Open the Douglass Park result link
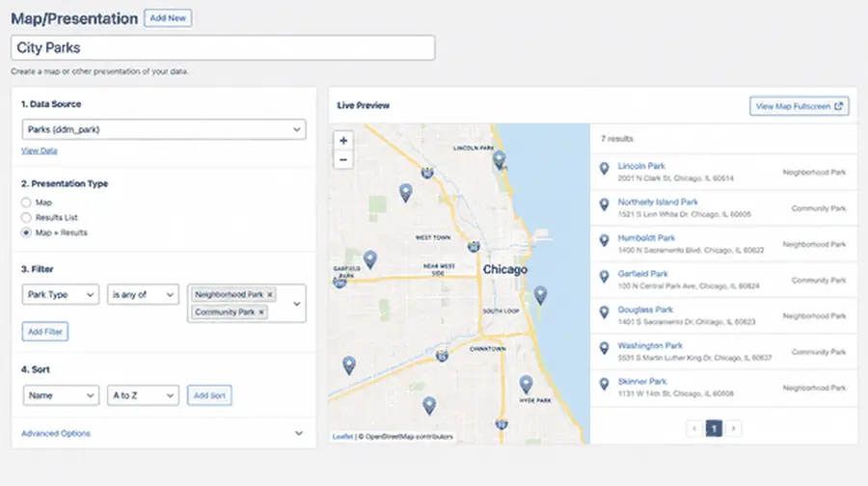 (645, 310)
